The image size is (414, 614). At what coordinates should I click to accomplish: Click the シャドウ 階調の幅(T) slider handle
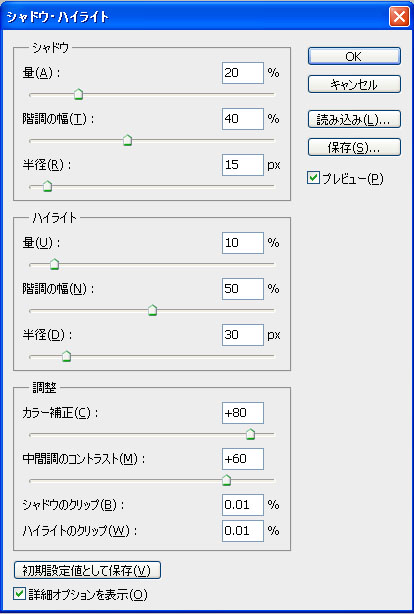tap(127, 140)
